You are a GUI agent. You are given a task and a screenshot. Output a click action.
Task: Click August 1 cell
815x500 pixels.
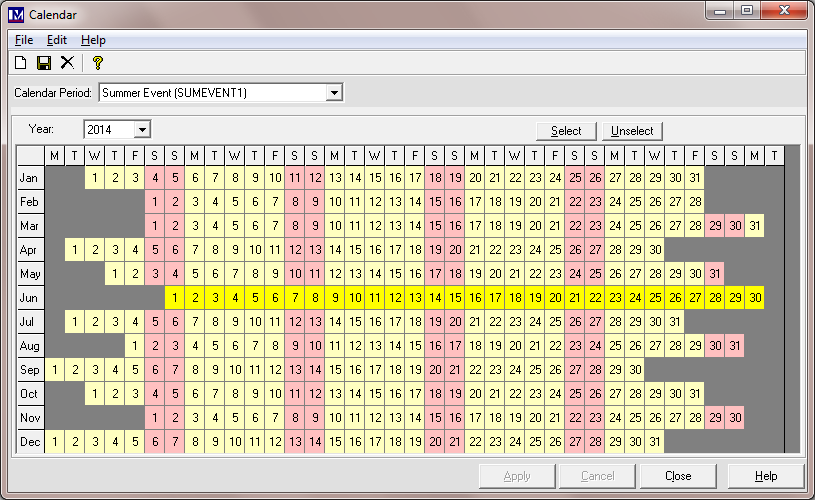135,346
